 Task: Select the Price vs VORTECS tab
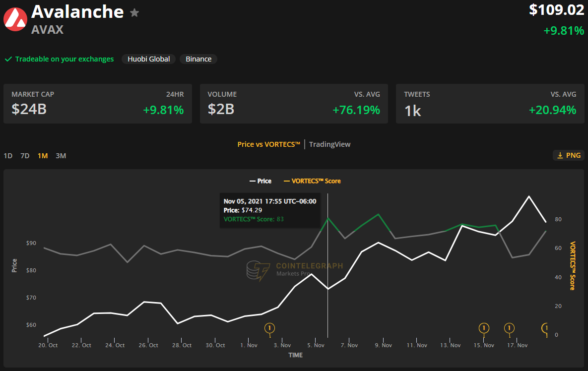click(269, 144)
